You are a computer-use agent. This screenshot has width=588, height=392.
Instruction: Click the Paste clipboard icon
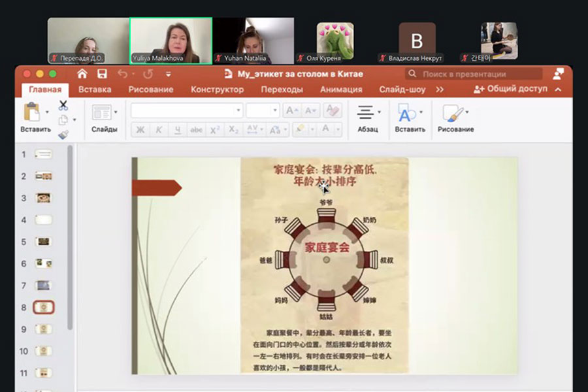pos(31,112)
